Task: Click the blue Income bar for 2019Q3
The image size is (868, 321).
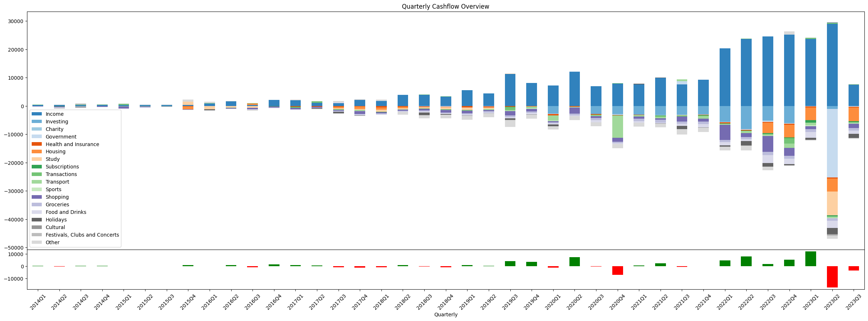Action: pyautogui.click(x=510, y=90)
